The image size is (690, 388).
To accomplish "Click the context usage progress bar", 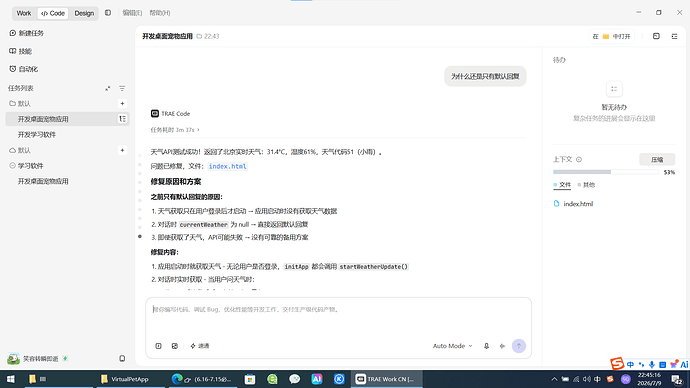I will click(606, 172).
